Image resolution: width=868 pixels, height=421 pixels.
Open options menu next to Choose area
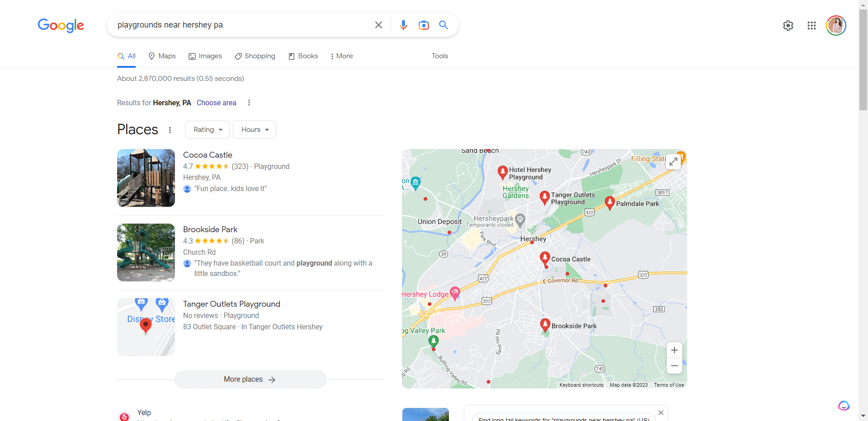[x=249, y=103]
